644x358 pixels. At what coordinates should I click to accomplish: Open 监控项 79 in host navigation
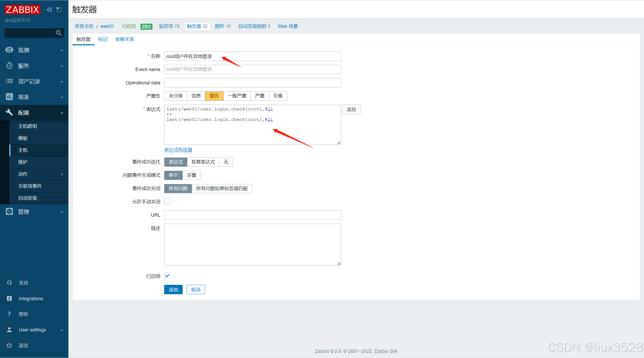tap(169, 26)
